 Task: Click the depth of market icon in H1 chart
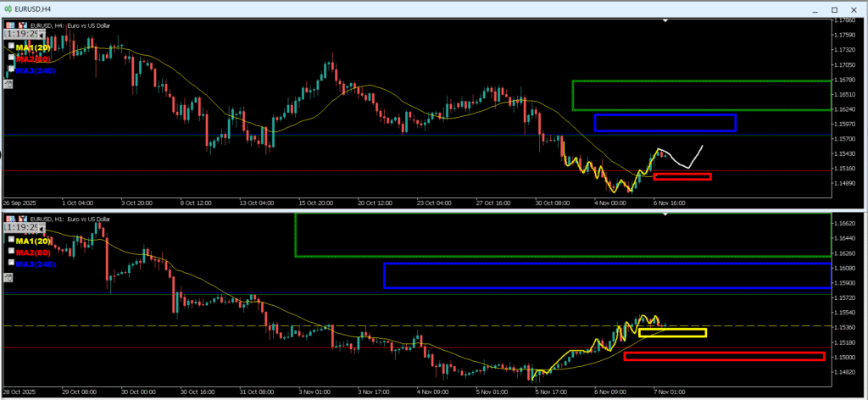pos(22,219)
